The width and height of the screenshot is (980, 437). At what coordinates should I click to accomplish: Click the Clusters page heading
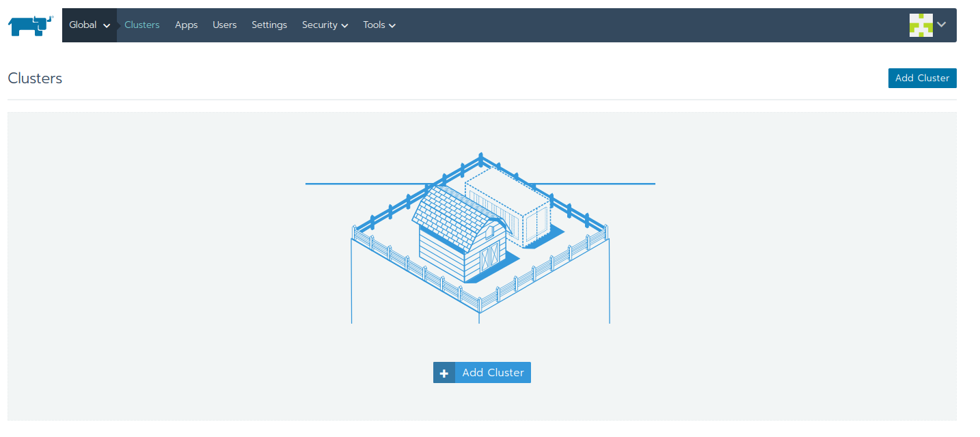tap(35, 79)
